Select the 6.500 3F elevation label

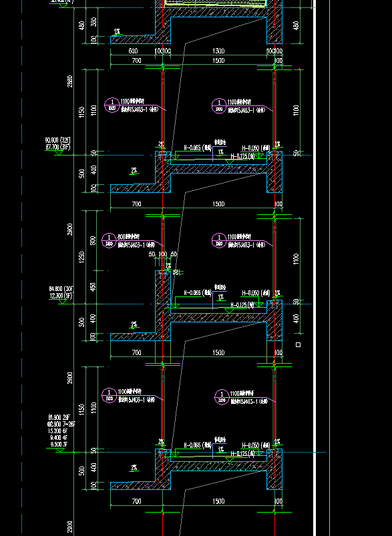60,445
